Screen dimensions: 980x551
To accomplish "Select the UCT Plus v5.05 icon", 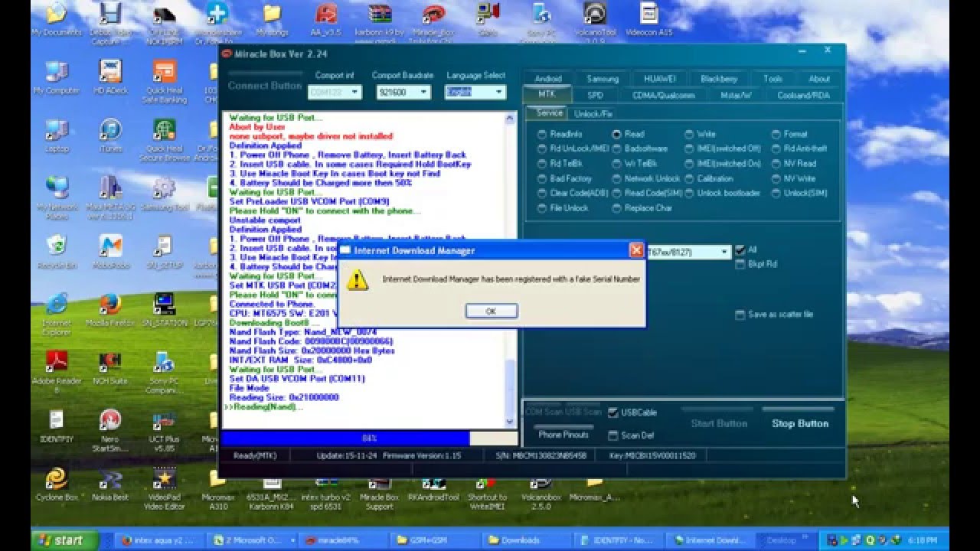I will pyautogui.click(x=164, y=430).
